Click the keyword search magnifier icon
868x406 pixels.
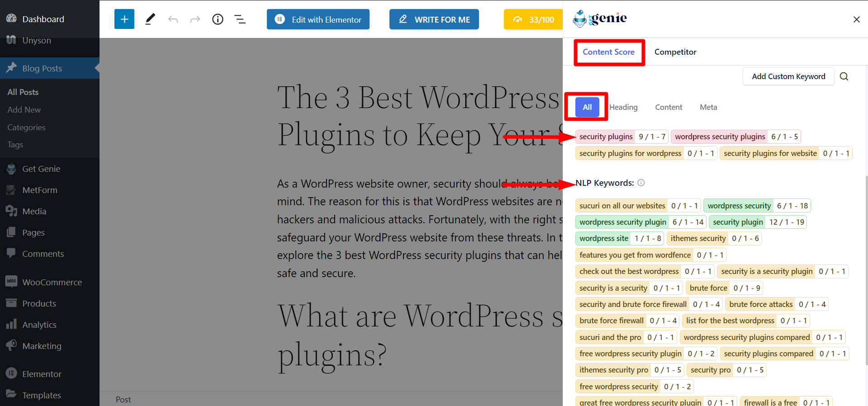click(844, 76)
